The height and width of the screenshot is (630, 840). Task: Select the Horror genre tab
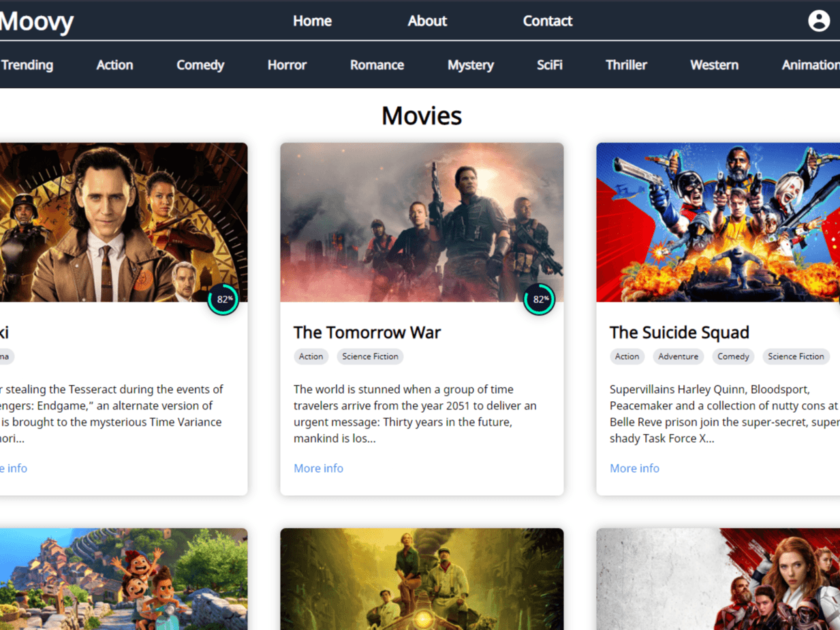click(x=287, y=65)
